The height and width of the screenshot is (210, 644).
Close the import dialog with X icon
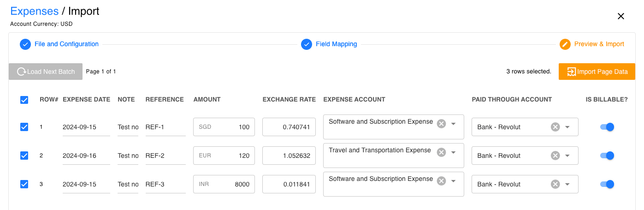point(620,16)
